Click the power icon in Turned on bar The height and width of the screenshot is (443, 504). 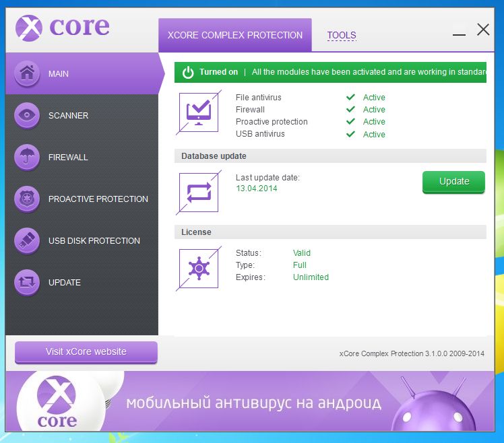tap(188, 72)
